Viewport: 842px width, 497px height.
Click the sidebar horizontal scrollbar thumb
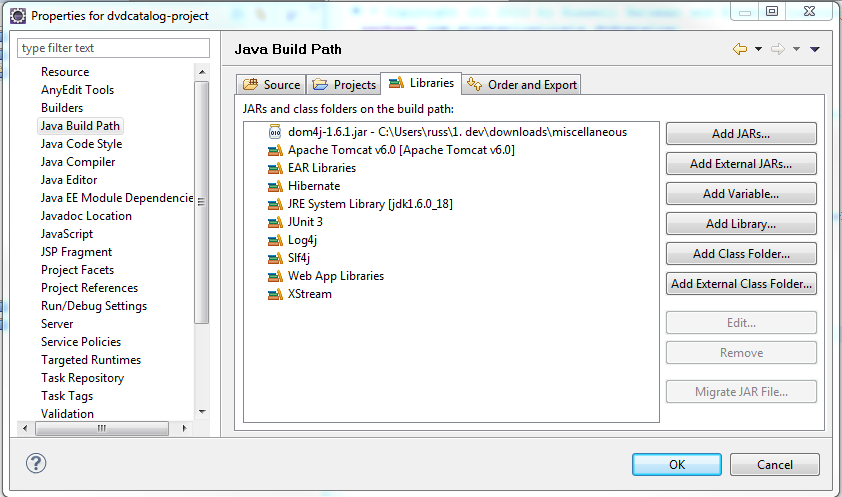[101, 428]
